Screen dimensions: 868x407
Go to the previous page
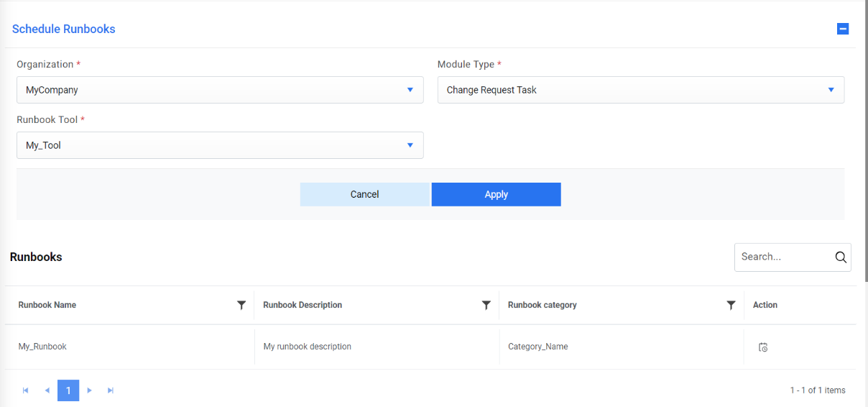[x=47, y=390]
